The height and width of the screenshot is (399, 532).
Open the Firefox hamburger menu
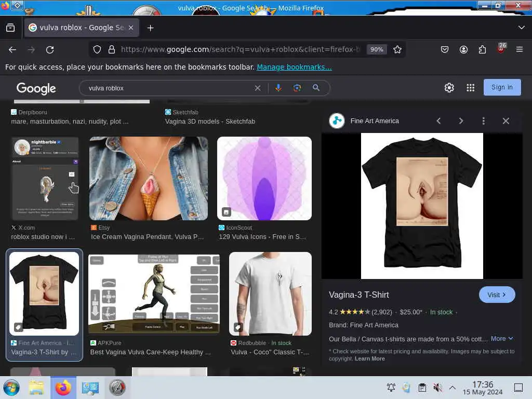point(520,49)
